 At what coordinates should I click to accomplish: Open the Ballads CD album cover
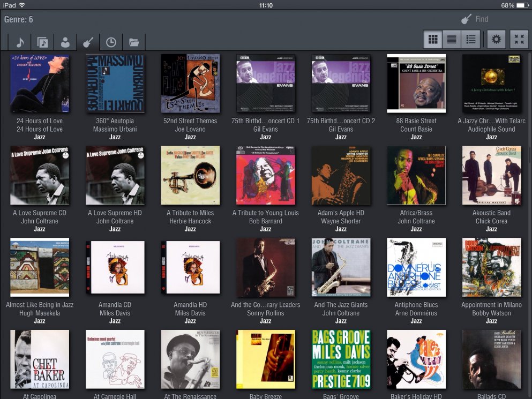[x=492, y=359]
